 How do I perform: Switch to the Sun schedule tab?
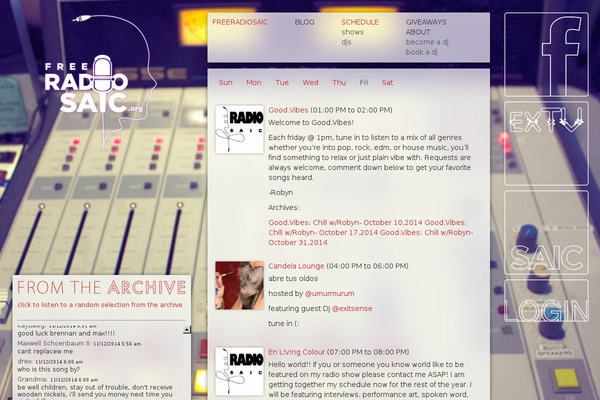tap(225, 82)
